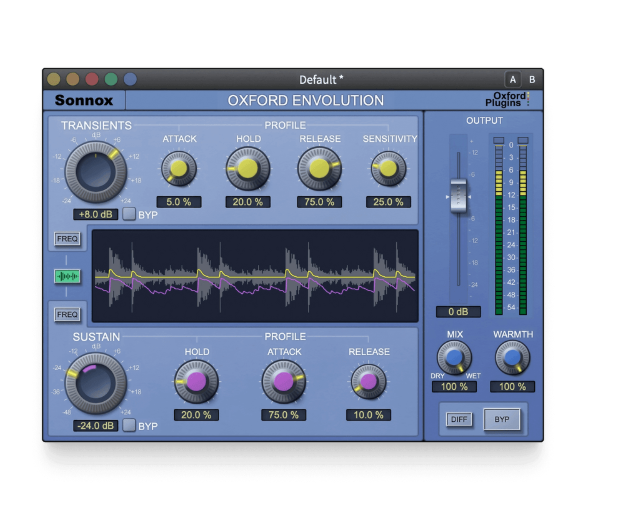Toggle the green waveform display button
Image resolution: width=624 pixels, height=520 pixels.
click(x=67, y=276)
